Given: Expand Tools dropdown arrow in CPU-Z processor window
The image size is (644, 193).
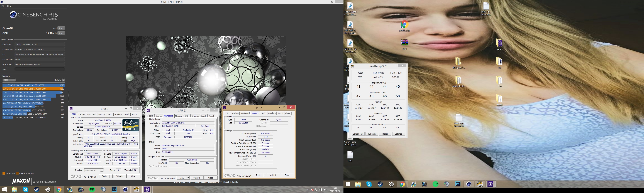Looking at the screenshot, I should tap(111, 176).
